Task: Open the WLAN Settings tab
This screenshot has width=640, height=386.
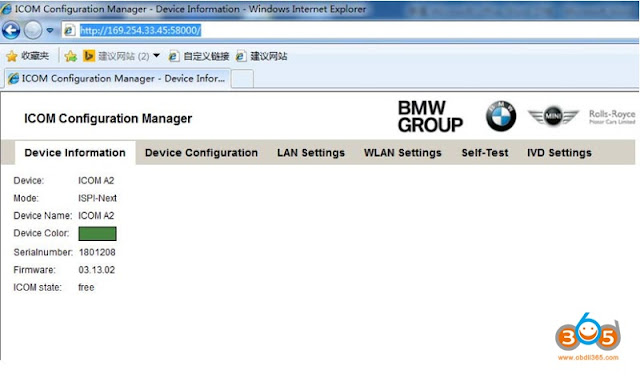Action: [403, 153]
